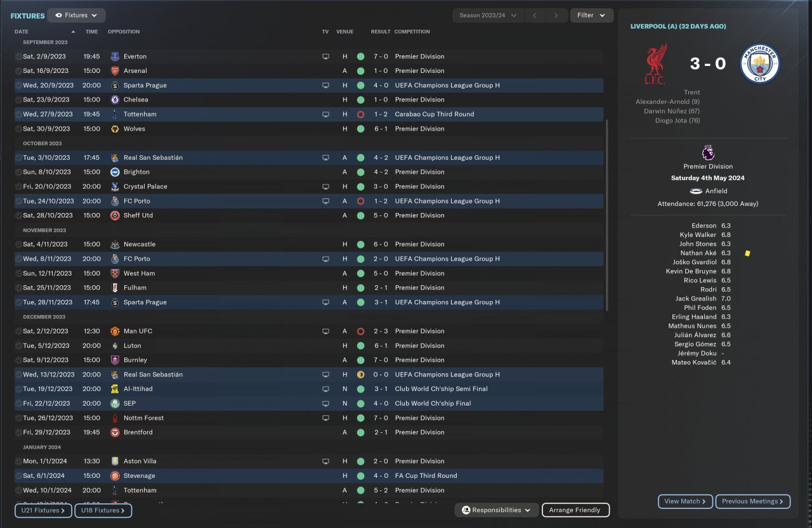Click the Anfield stadium name
The width and height of the screenshot is (812, 528).
pos(716,191)
